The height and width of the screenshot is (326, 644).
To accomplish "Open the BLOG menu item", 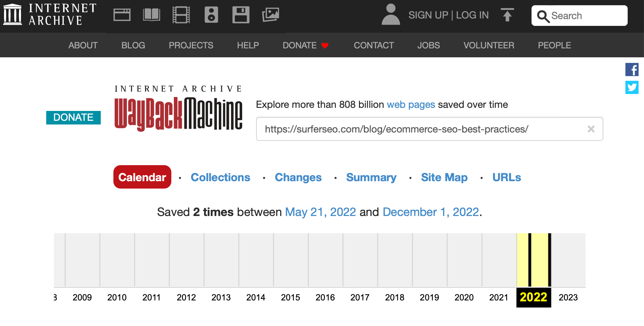I will point(133,45).
